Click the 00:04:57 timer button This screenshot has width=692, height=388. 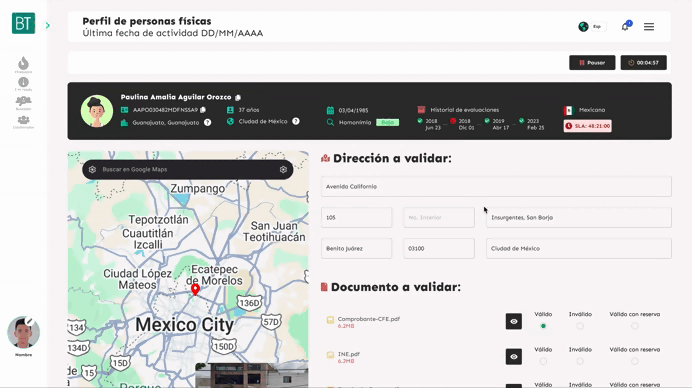(643, 63)
